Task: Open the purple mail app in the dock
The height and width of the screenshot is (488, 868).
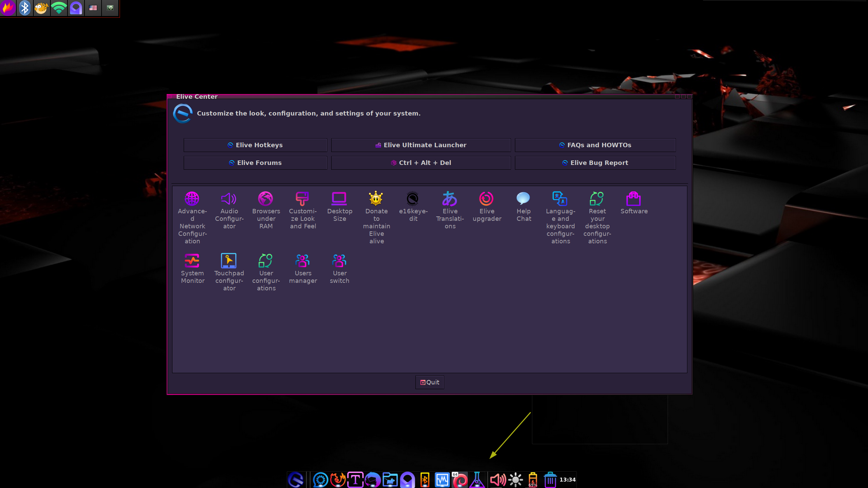Action: pos(407,479)
